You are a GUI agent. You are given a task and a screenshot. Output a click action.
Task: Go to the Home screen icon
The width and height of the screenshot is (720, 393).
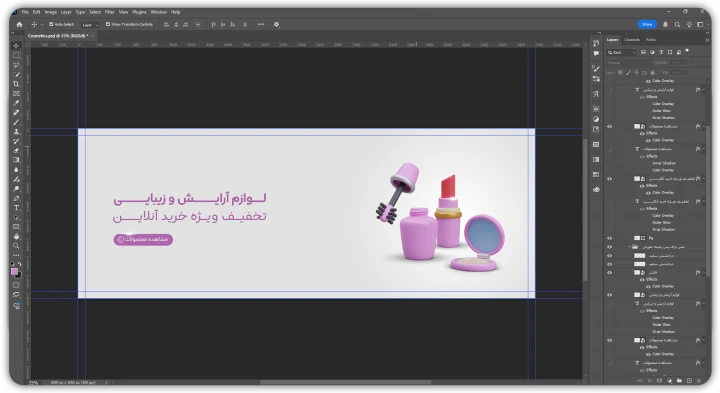click(x=19, y=24)
